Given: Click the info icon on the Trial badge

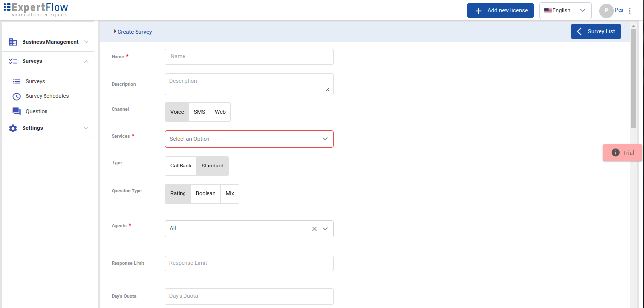Looking at the screenshot, I should (616, 152).
